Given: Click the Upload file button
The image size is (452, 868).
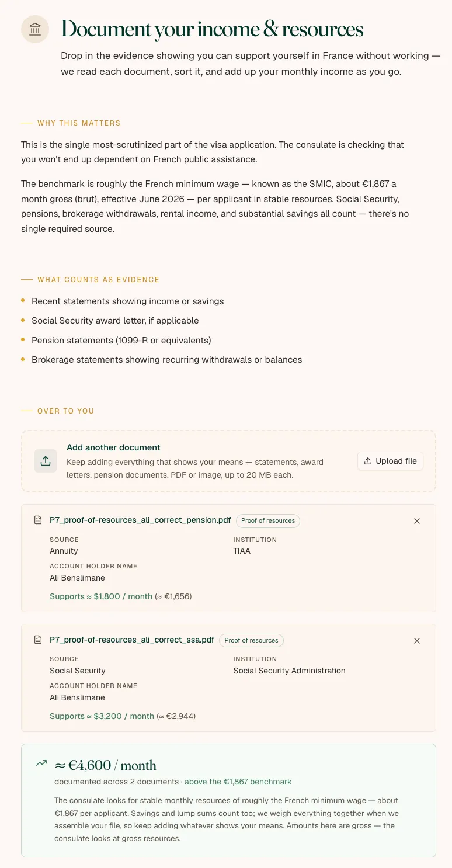Looking at the screenshot, I should 390,461.
